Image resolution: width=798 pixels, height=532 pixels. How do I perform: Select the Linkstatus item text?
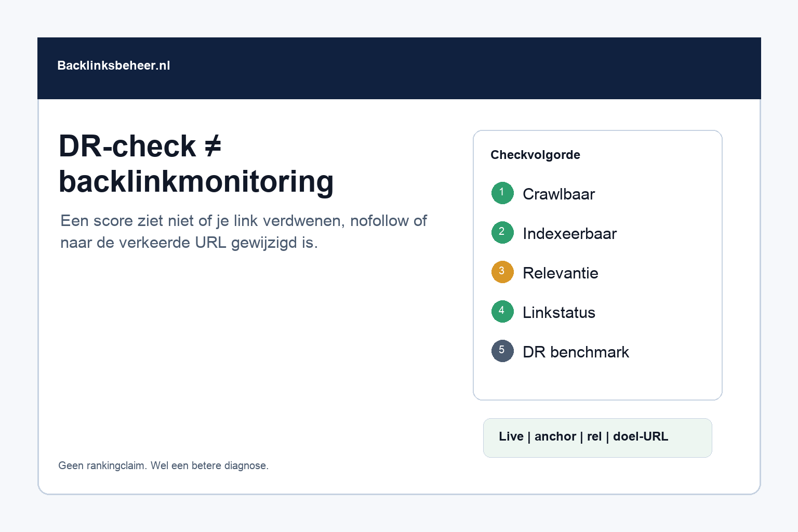tap(558, 312)
